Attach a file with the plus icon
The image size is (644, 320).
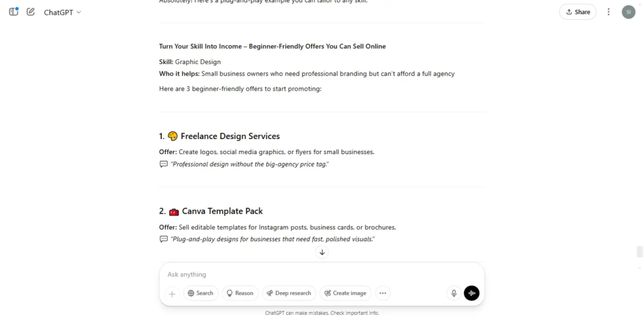coord(172,294)
